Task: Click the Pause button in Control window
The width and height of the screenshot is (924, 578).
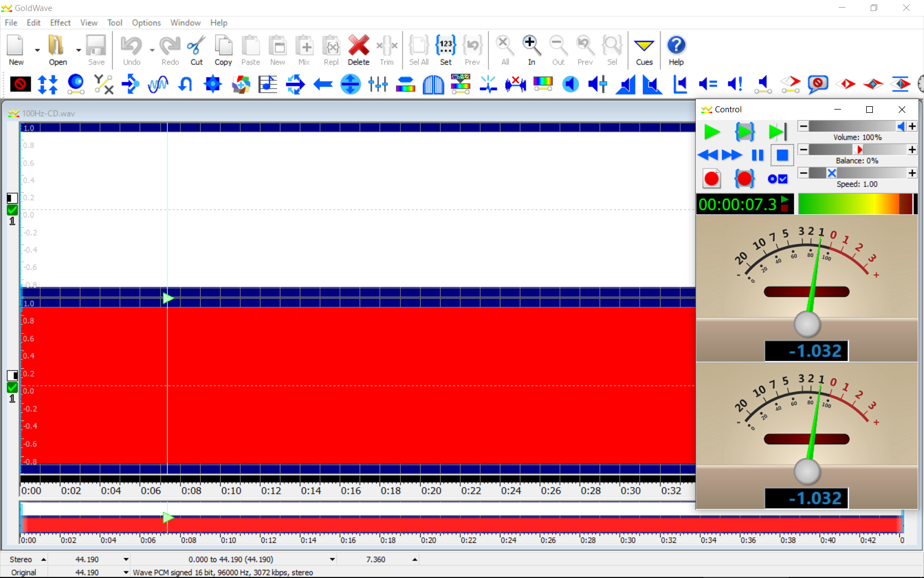Action: [x=757, y=156]
